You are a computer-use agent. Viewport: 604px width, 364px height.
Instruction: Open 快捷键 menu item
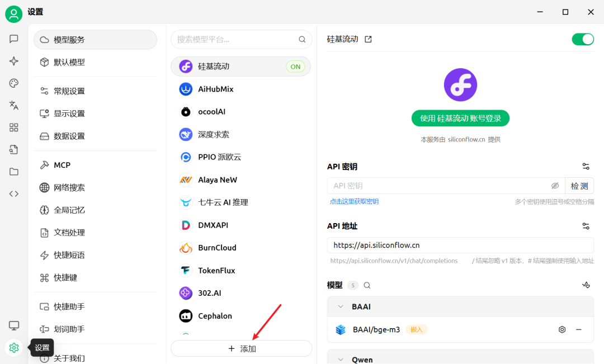95,278
